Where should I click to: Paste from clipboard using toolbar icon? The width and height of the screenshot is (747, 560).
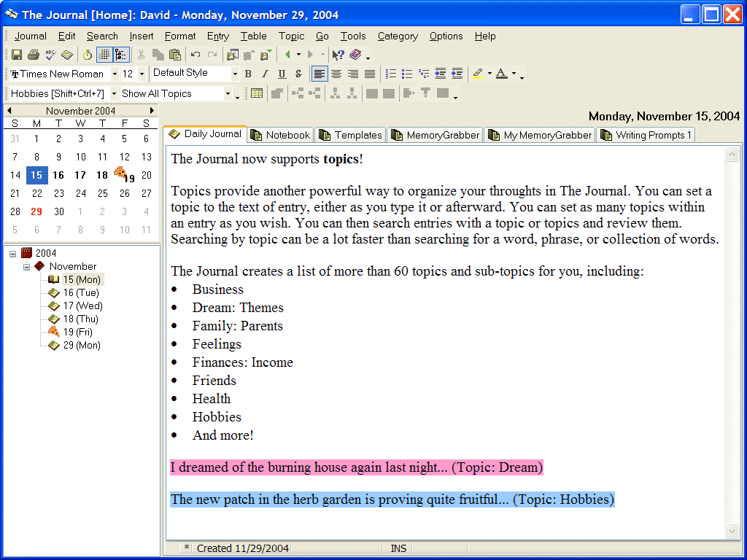pos(175,55)
